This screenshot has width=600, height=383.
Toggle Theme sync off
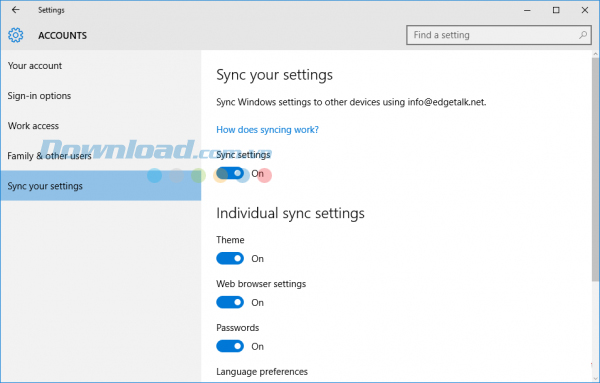[230, 259]
